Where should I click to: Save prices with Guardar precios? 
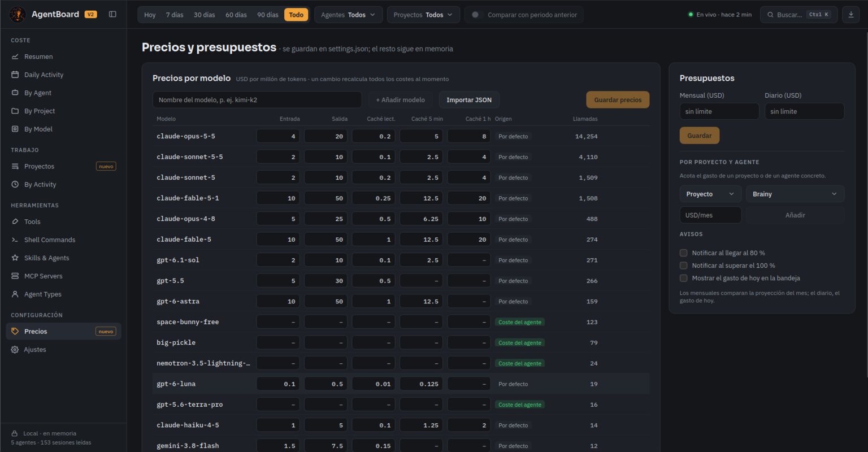618,100
